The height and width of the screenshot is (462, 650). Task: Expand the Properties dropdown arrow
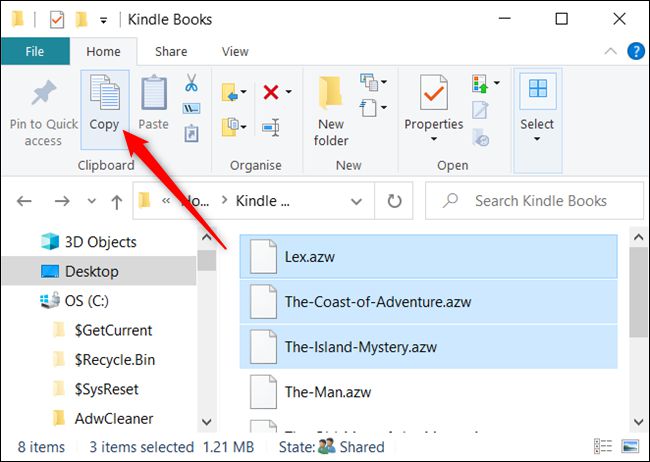tap(434, 139)
